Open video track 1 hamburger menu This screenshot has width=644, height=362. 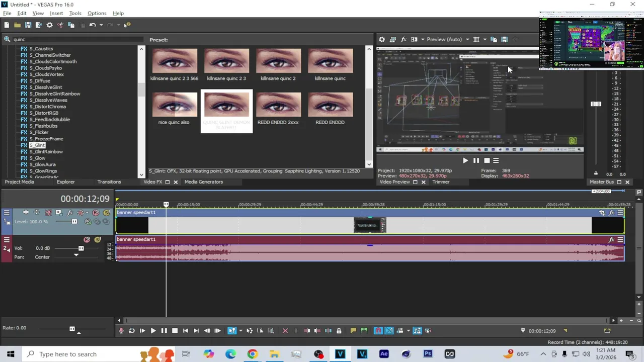pos(7,213)
